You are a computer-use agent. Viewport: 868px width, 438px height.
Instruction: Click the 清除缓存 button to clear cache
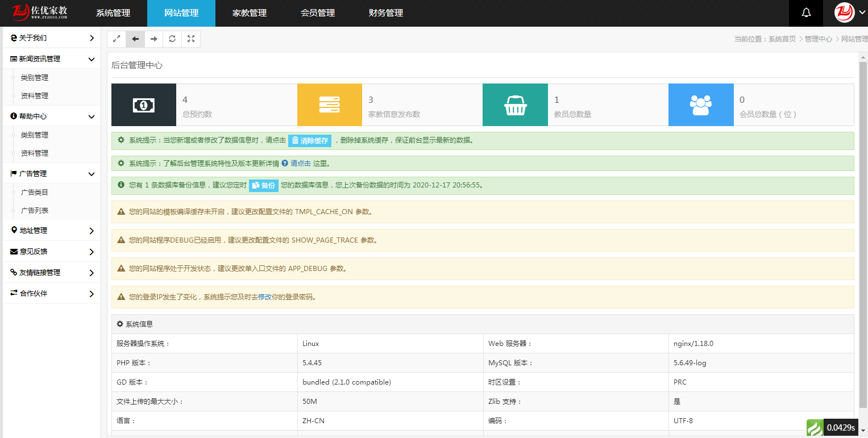[x=309, y=140]
